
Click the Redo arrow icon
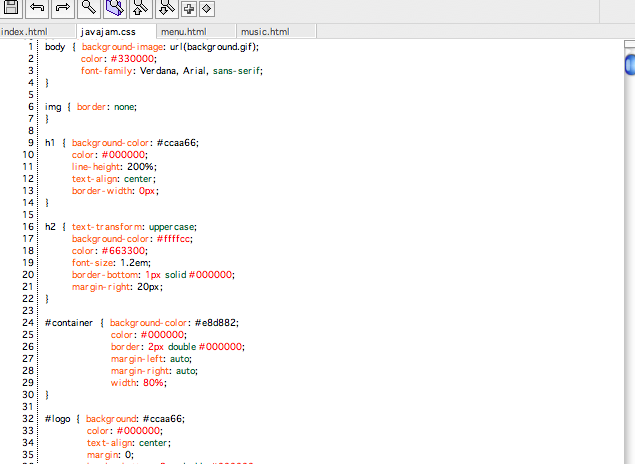(x=63, y=8)
